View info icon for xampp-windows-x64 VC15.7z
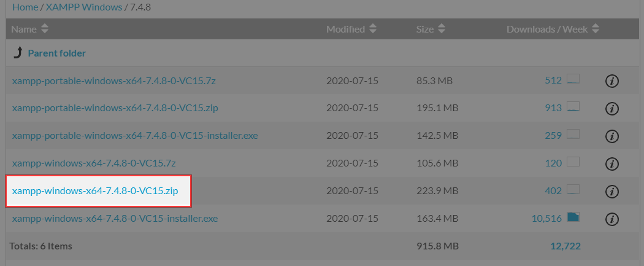Screen dimensions: 644x266 [x=611, y=163]
